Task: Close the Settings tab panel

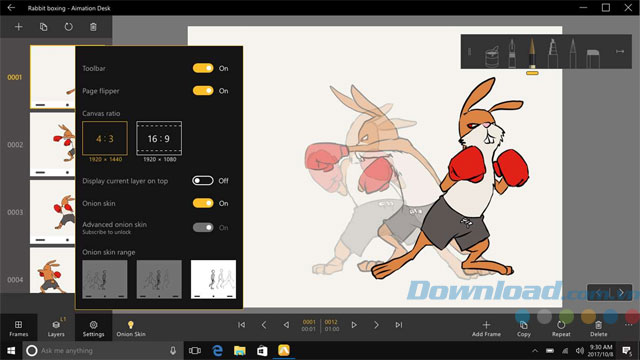Action: 93,328
